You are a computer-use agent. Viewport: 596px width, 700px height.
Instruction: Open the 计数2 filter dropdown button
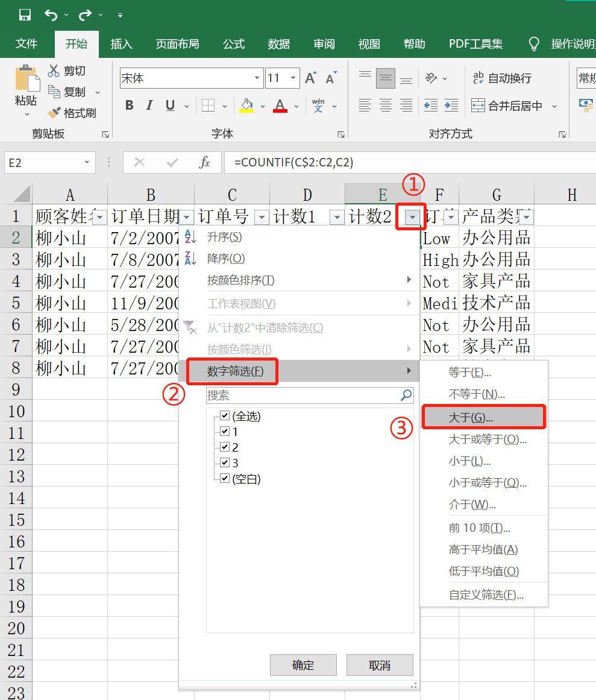click(x=413, y=218)
